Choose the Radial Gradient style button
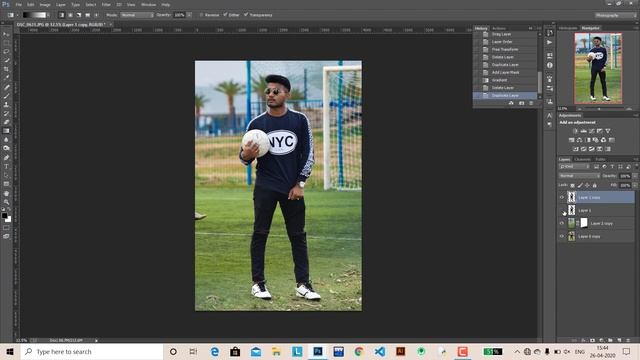Viewport: 640px width, 360px height. point(70,15)
